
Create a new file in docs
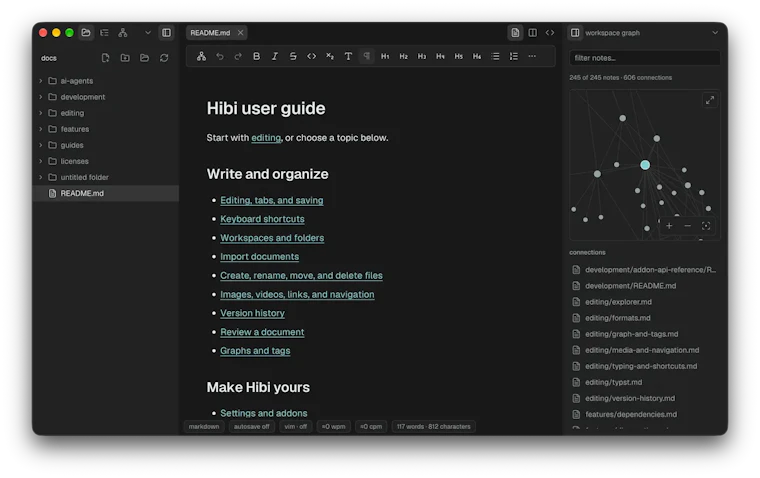(105, 58)
